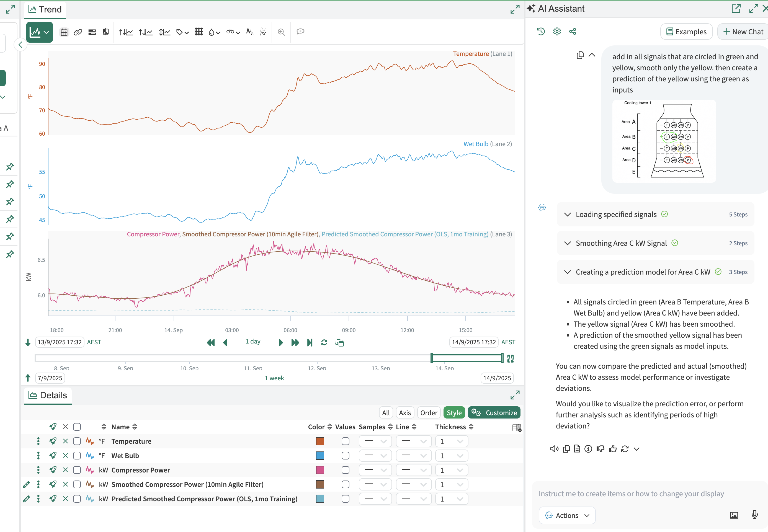This screenshot has width=768, height=532.
Task: Step forward one day arrow
Action: (x=281, y=342)
